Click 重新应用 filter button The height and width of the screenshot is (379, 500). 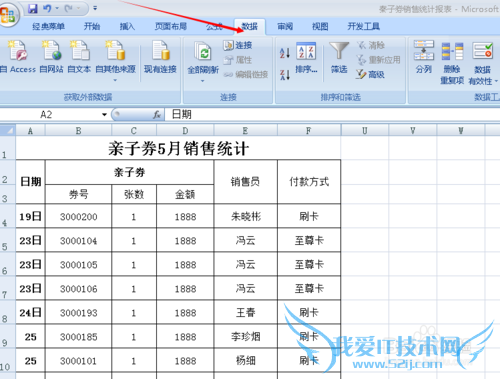(378, 60)
